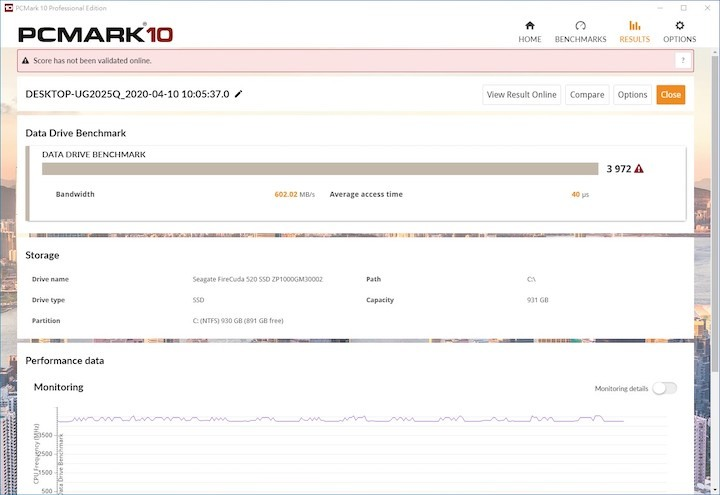Click the result name DESKTOP-UG2025Q title
The width and height of the screenshot is (720, 495).
(127, 94)
